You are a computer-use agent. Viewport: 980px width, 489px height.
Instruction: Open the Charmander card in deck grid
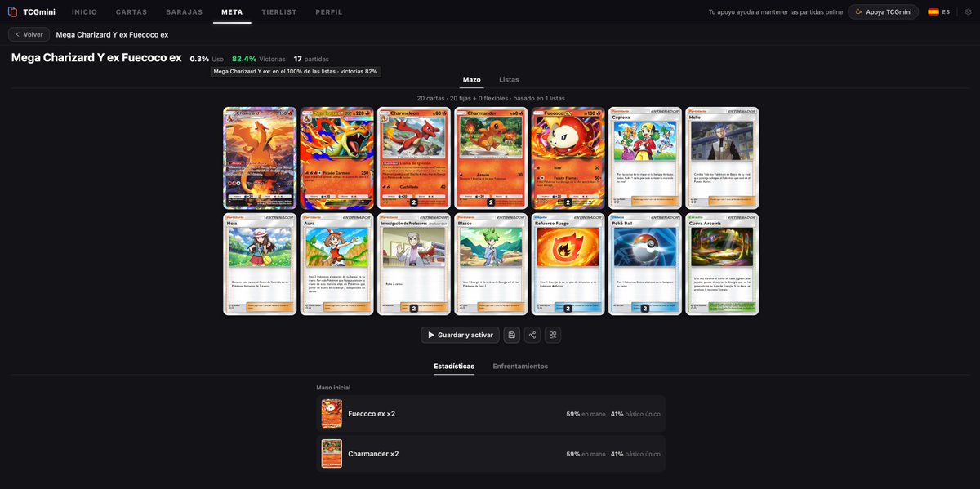pyautogui.click(x=491, y=158)
